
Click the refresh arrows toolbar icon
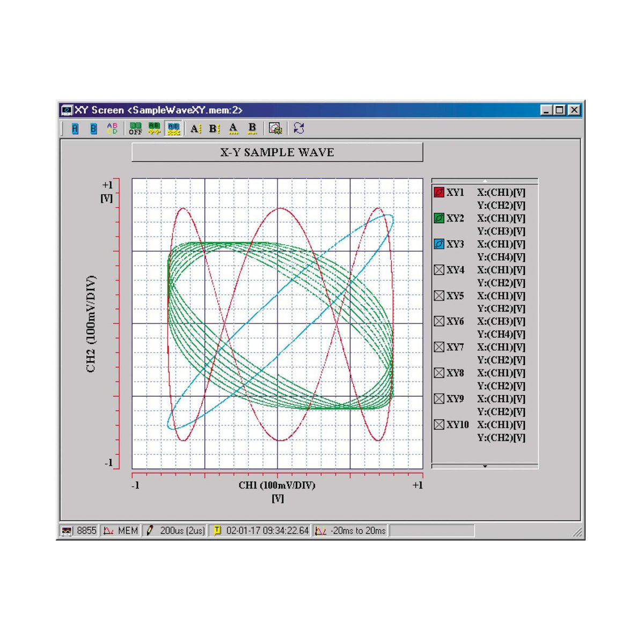[299, 129]
